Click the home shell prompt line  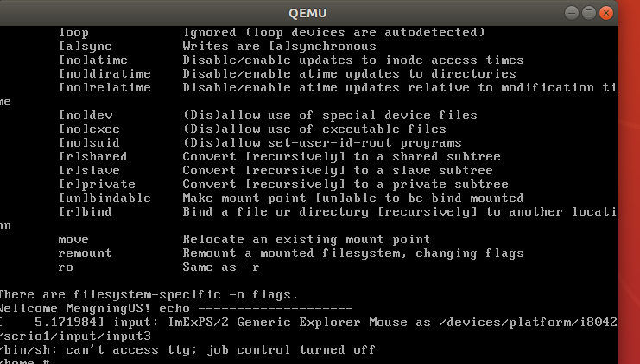point(24,361)
